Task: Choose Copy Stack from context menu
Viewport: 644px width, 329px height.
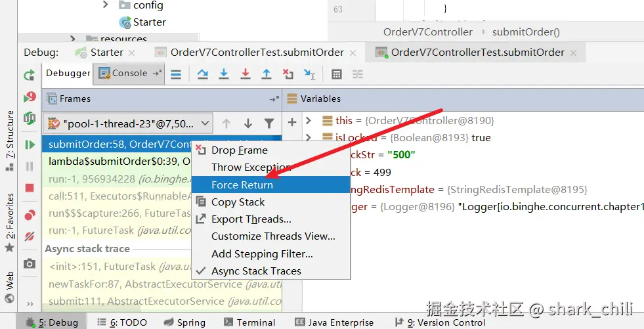Action: (x=271, y=202)
